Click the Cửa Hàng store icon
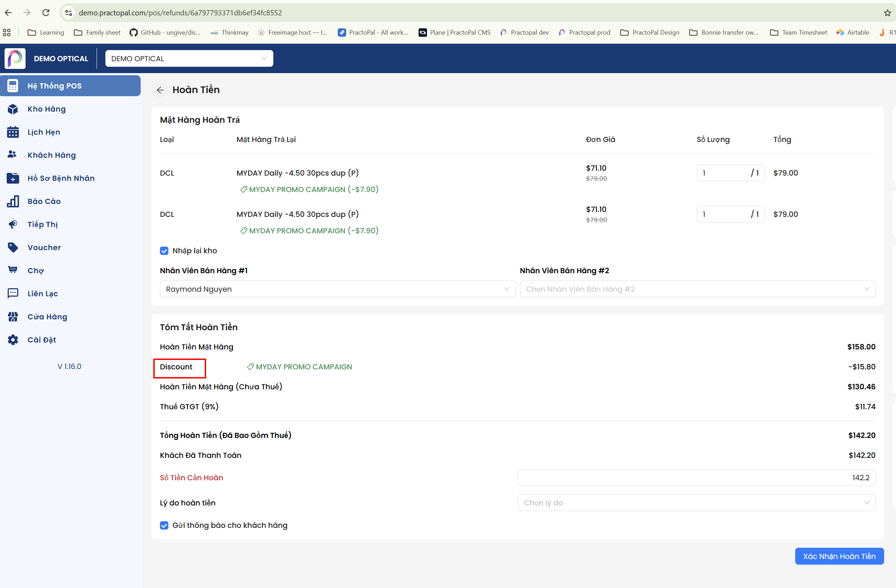The image size is (896, 588). tap(13, 317)
